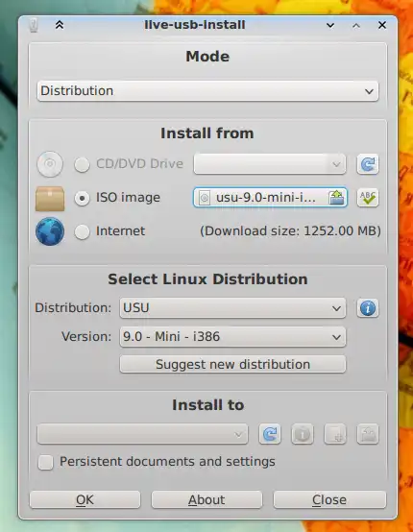Select the Internet radio button

pyautogui.click(x=83, y=231)
